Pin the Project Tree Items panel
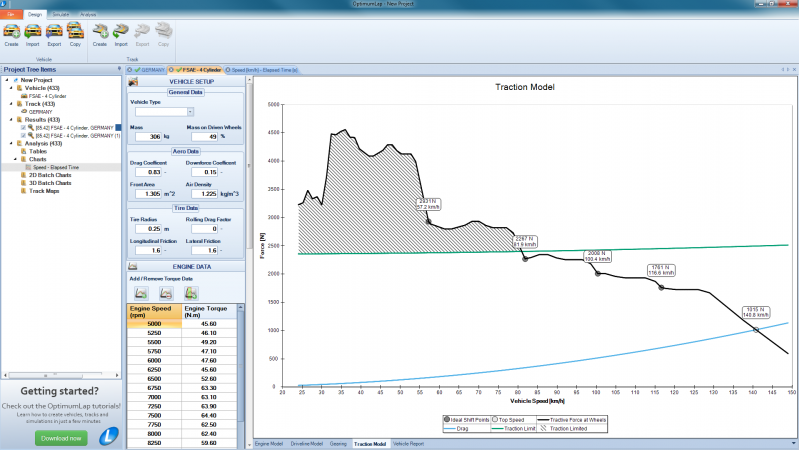 click(119, 69)
